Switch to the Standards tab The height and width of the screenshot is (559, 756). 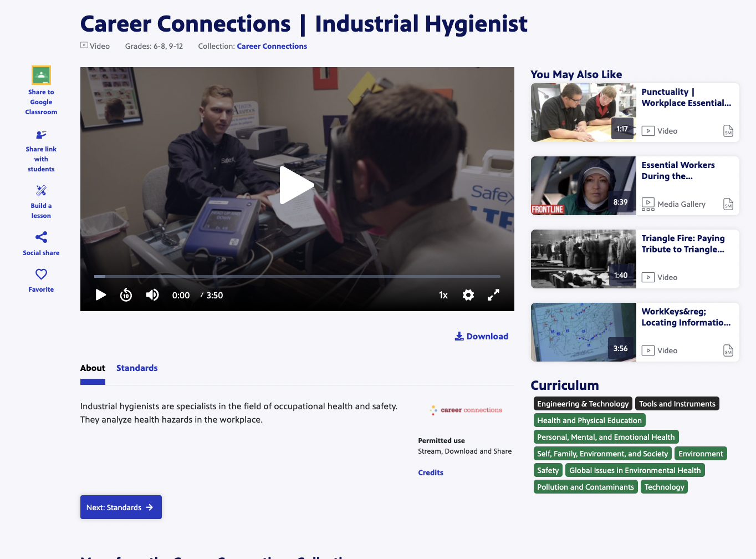tap(137, 368)
